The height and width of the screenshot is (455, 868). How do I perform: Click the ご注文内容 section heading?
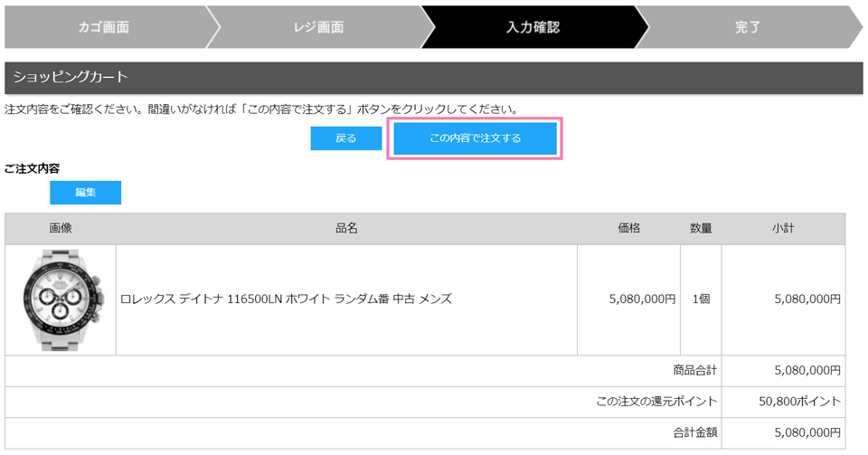click(x=32, y=168)
